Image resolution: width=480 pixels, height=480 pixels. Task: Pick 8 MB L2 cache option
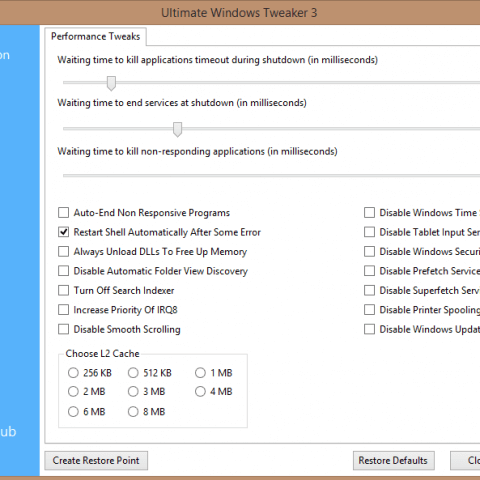coord(133,412)
